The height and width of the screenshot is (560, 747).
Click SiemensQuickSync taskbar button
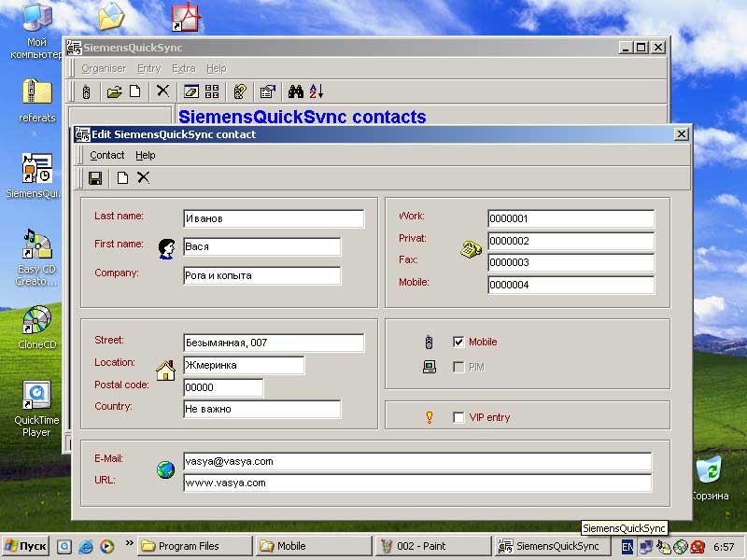click(553, 546)
